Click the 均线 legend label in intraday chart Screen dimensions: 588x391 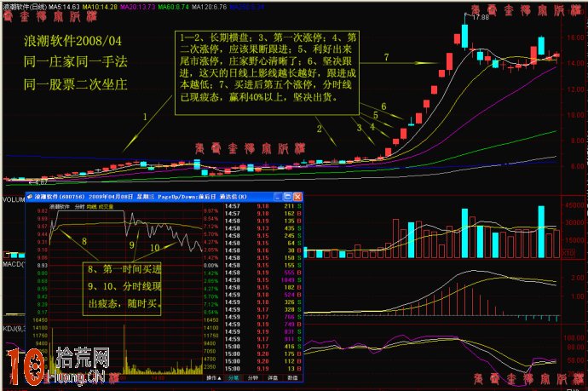coord(91,206)
